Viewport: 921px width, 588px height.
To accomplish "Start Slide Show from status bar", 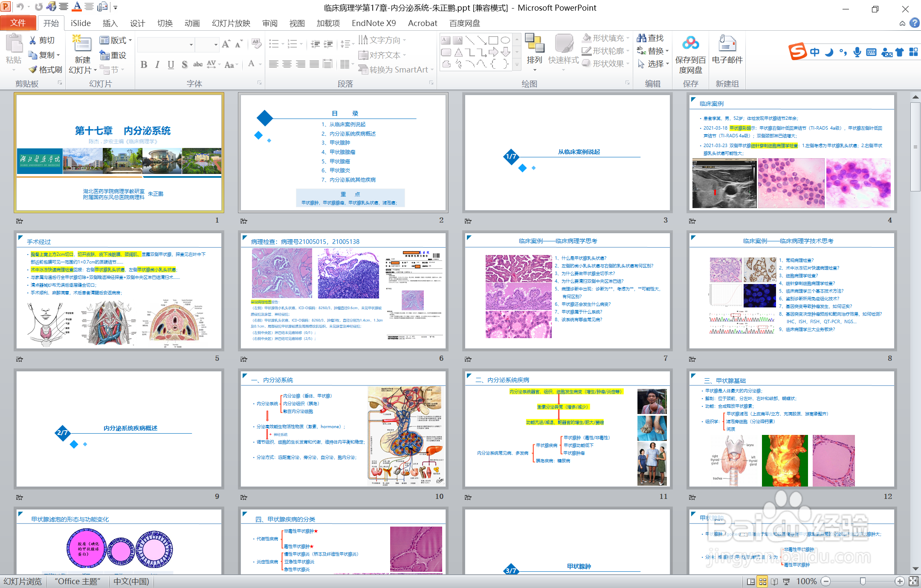I will pos(787,582).
